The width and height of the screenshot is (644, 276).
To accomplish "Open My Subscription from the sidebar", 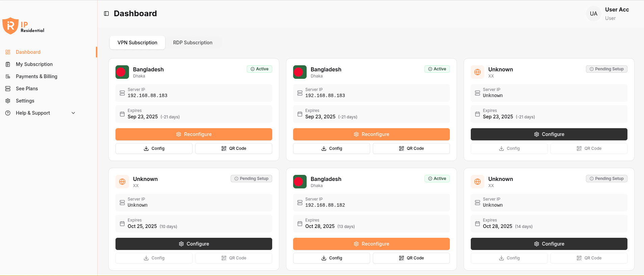I will (34, 64).
